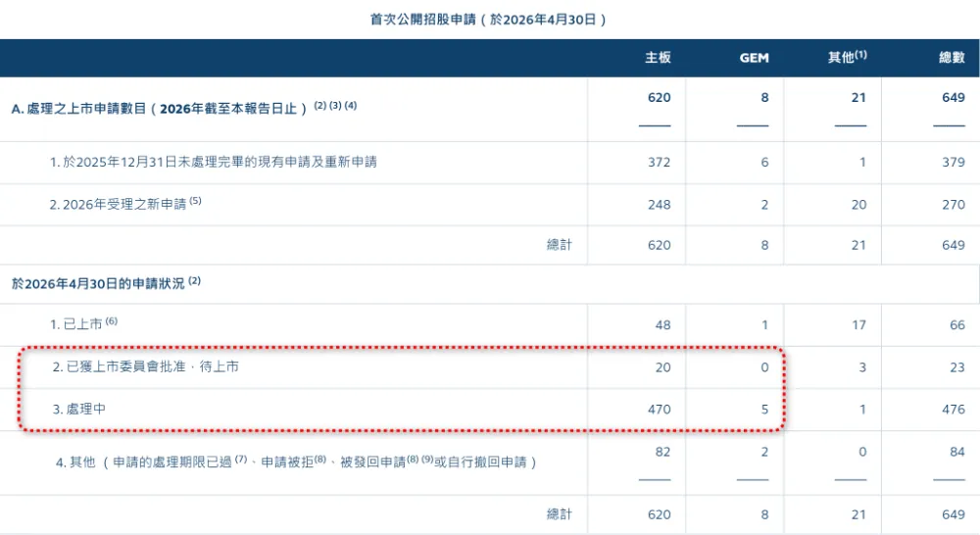Open footnote (4) beside row A label

click(351, 105)
